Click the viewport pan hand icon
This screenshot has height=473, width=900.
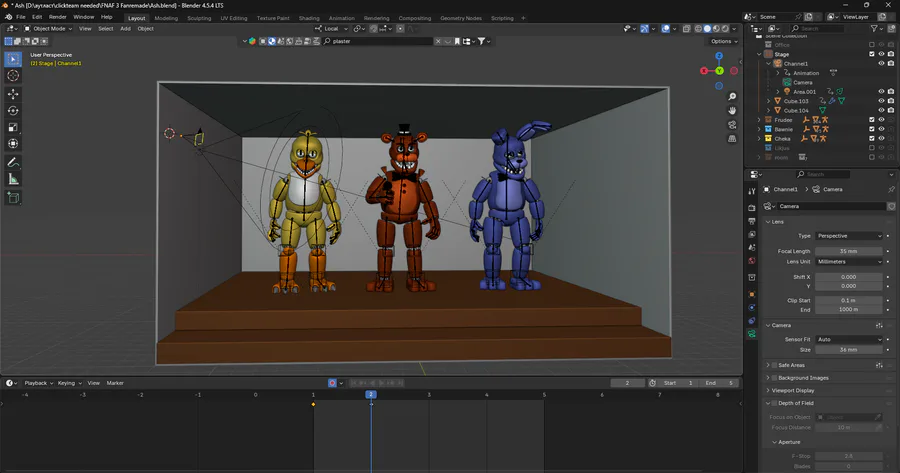(x=732, y=110)
